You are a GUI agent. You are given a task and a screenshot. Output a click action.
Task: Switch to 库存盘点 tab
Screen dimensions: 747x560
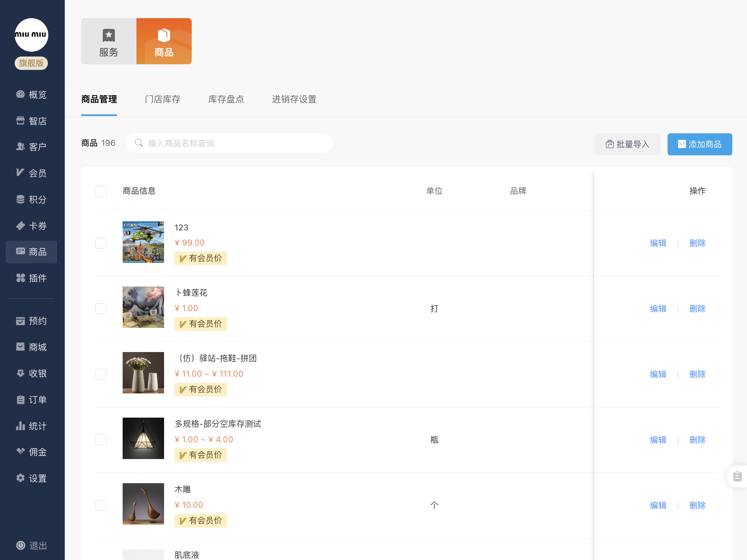[226, 99]
